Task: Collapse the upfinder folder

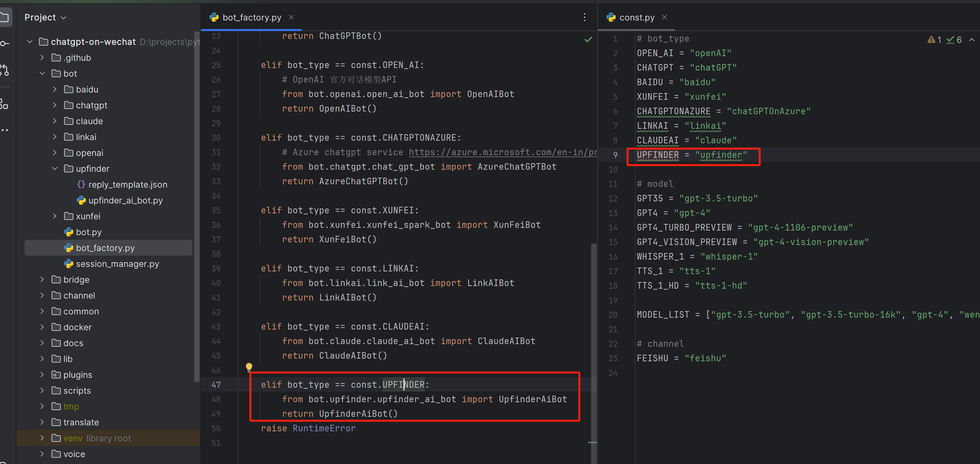Action: point(55,168)
